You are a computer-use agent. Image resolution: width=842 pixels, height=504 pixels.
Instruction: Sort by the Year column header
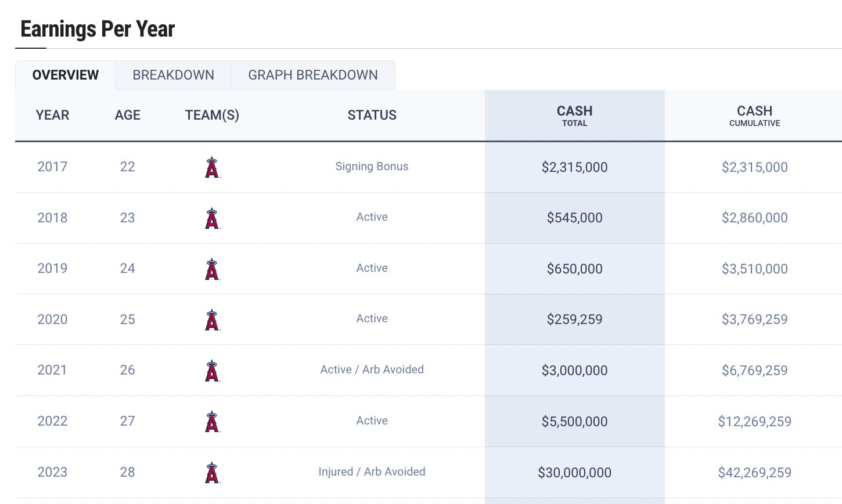[52, 115]
